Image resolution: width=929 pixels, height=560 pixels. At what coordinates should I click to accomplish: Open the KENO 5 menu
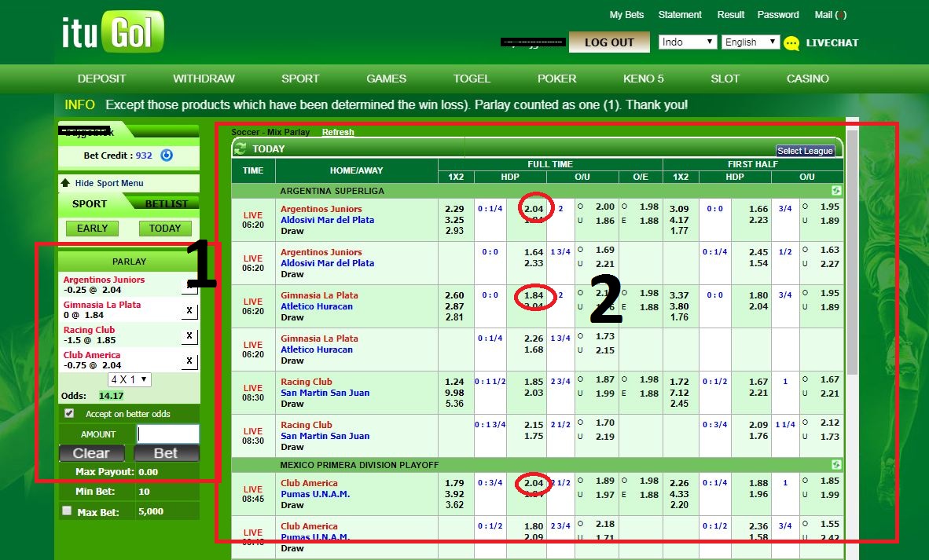[x=643, y=79]
